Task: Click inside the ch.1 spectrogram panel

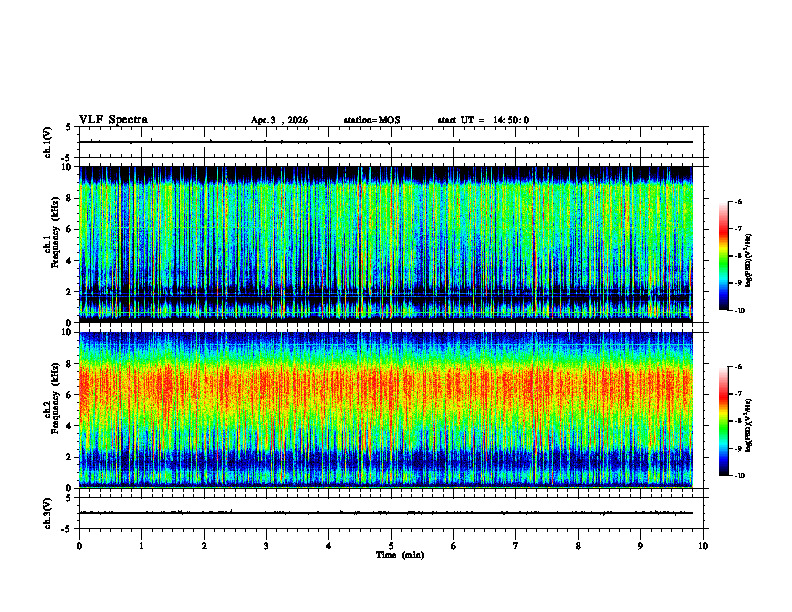Action: click(x=386, y=244)
